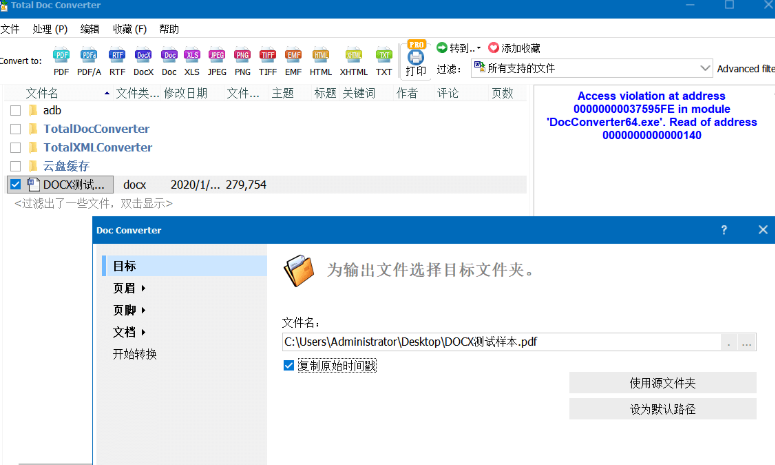The height and width of the screenshot is (465, 775).
Task: Click the adb folder icon
Action: (33, 110)
